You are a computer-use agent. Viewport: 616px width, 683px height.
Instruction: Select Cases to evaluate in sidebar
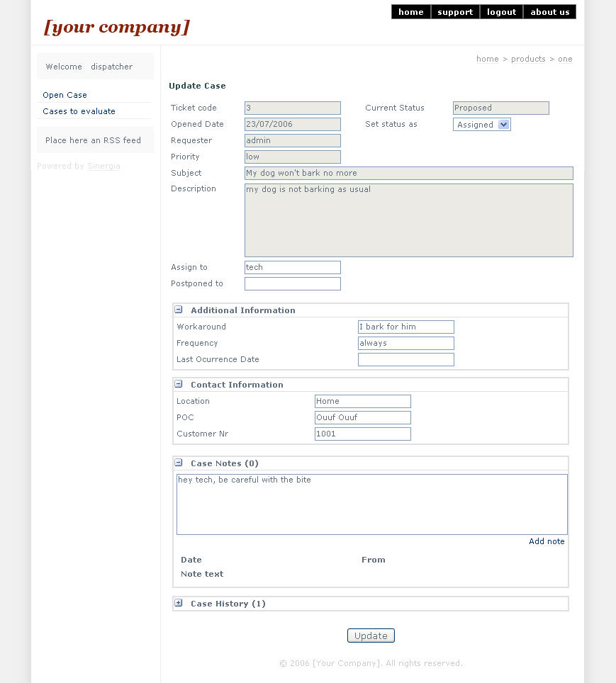[x=79, y=111]
